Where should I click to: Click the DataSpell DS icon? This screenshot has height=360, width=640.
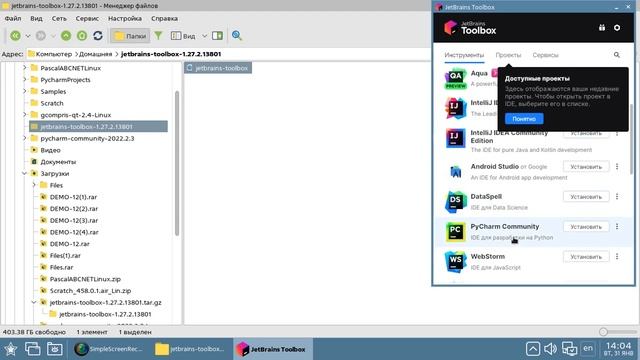point(456,202)
